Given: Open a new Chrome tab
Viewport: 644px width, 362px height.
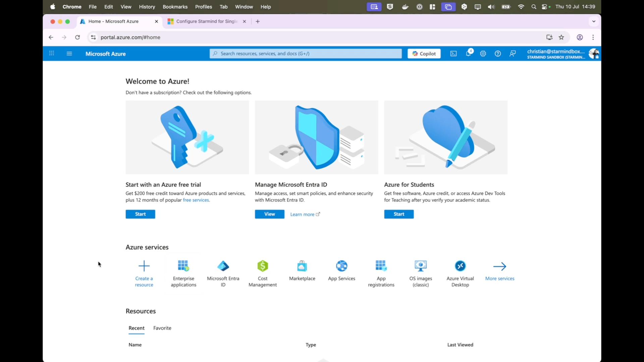Looking at the screenshot, I should (258, 21).
